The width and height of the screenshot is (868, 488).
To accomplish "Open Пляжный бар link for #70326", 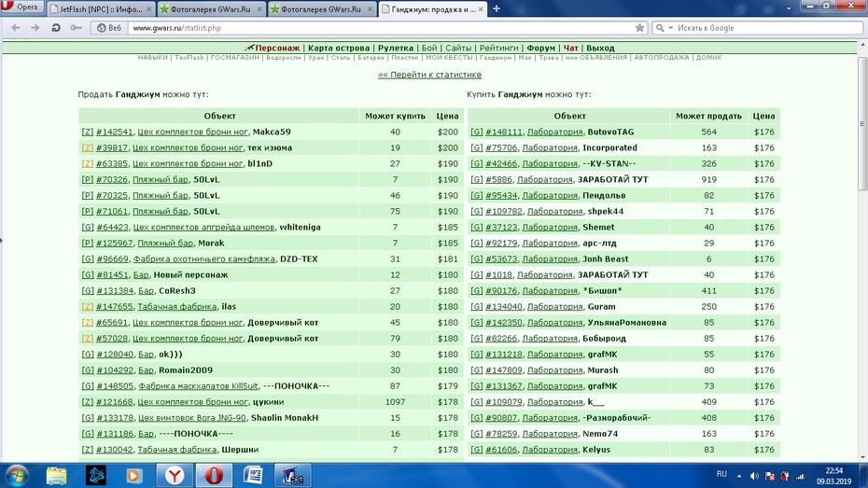I will pos(161,179).
